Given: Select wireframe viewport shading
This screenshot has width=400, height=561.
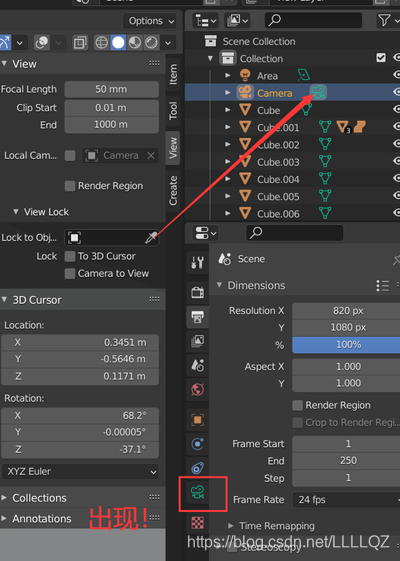Looking at the screenshot, I should (102, 43).
